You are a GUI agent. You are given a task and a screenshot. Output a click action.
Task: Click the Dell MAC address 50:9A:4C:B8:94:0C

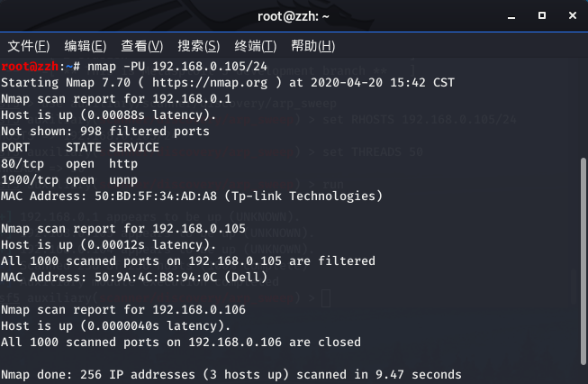coord(141,277)
